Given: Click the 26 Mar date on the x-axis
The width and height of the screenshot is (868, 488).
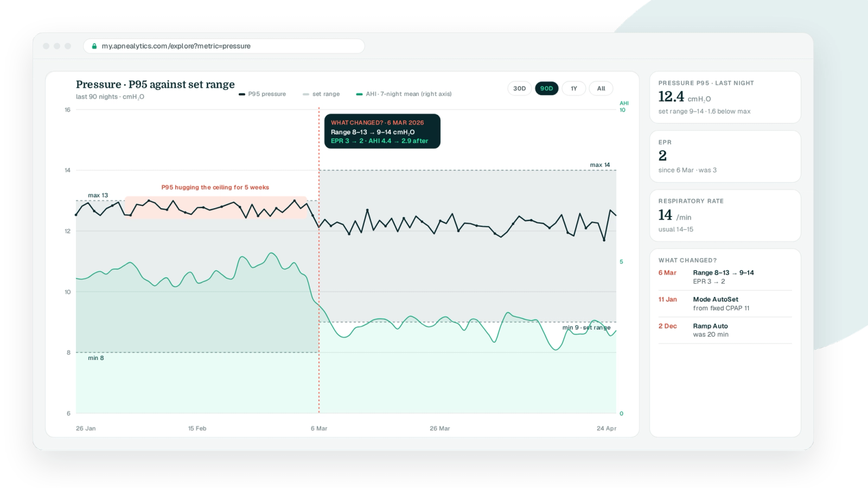Looking at the screenshot, I should point(440,428).
